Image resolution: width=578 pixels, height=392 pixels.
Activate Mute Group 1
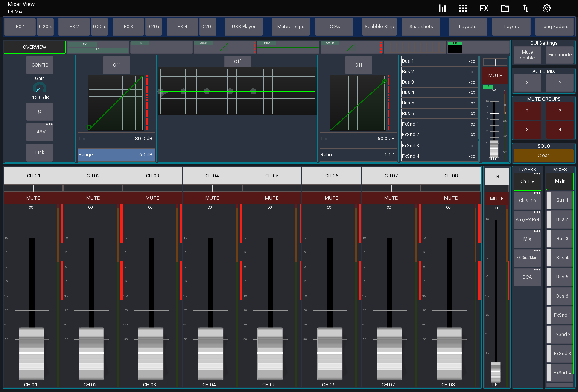pos(527,111)
